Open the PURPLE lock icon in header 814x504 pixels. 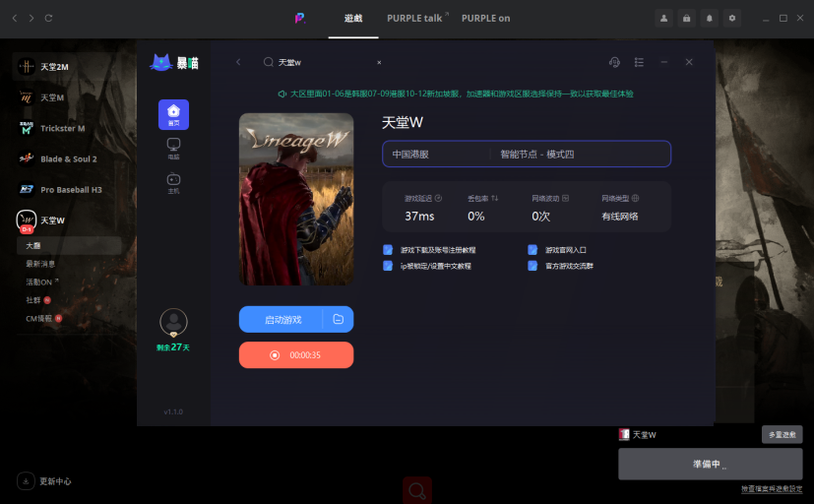tap(686, 18)
